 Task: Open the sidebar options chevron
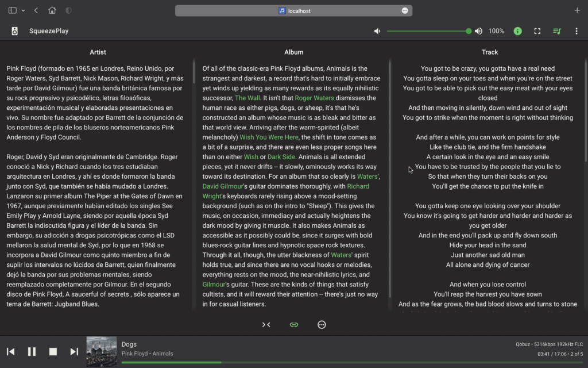pyautogui.click(x=23, y=10)
